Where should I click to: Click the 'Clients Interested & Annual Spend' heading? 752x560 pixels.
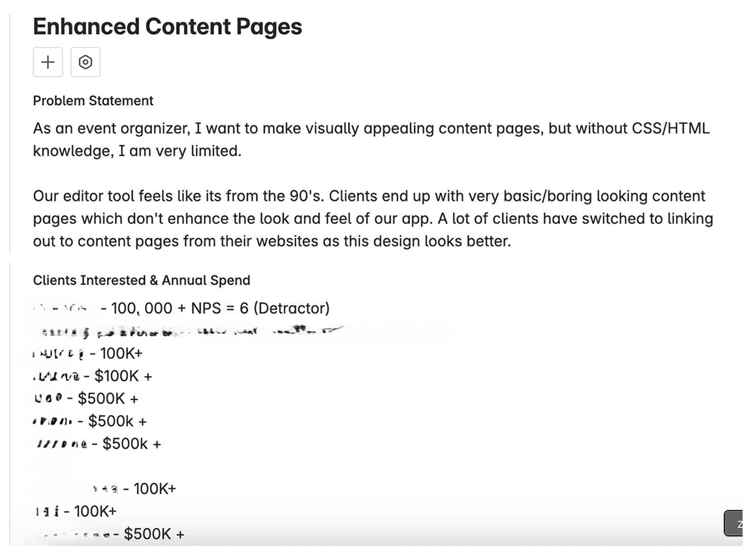coord(142,280)
